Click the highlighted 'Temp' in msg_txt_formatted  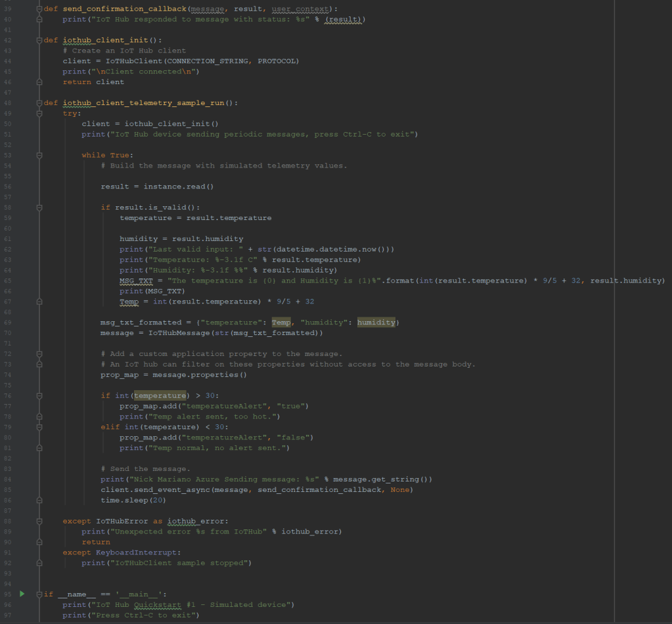click(x=281, y=323)
